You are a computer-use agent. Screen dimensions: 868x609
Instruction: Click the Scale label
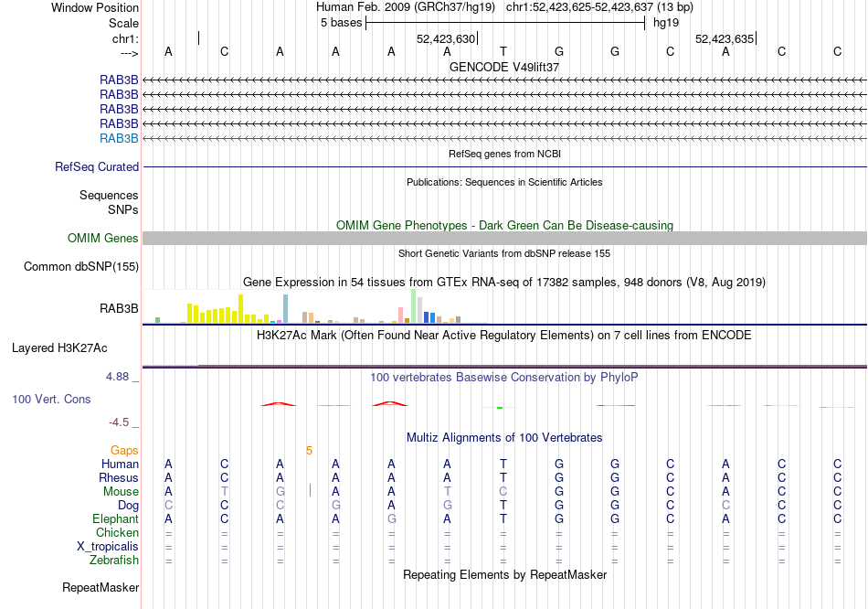coord(123,23)
